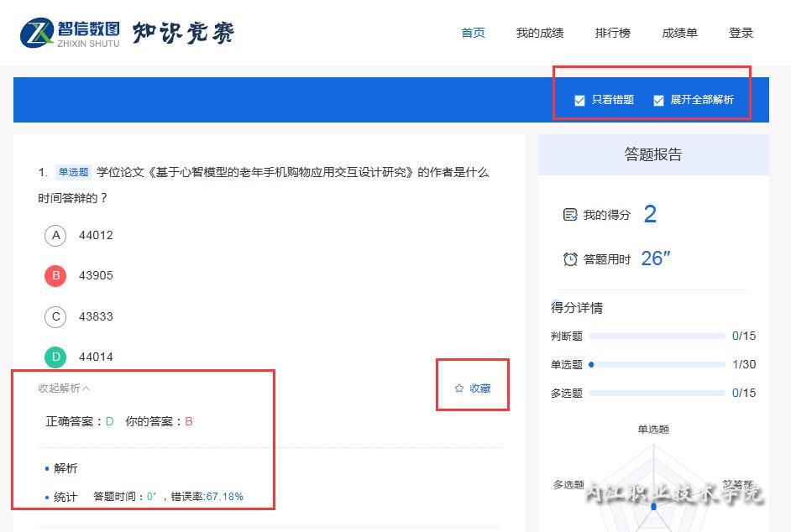Click the 得分详情 heading
Viewport: 791px width, 532px height.
[577, 308]
